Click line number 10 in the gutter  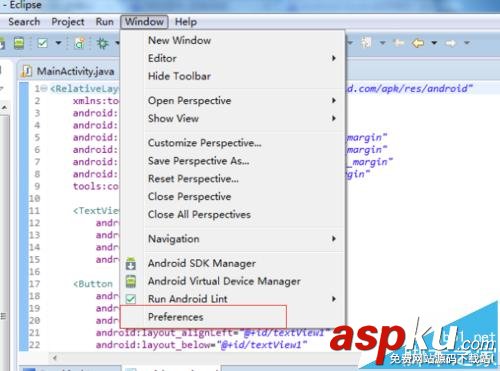pyautogui.click(x=35, y=198)
